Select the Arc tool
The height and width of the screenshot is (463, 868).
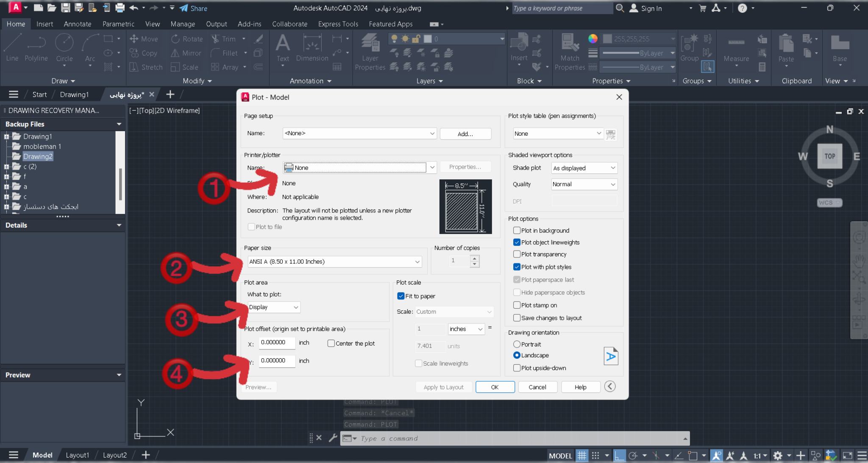[x=90, y=48]
